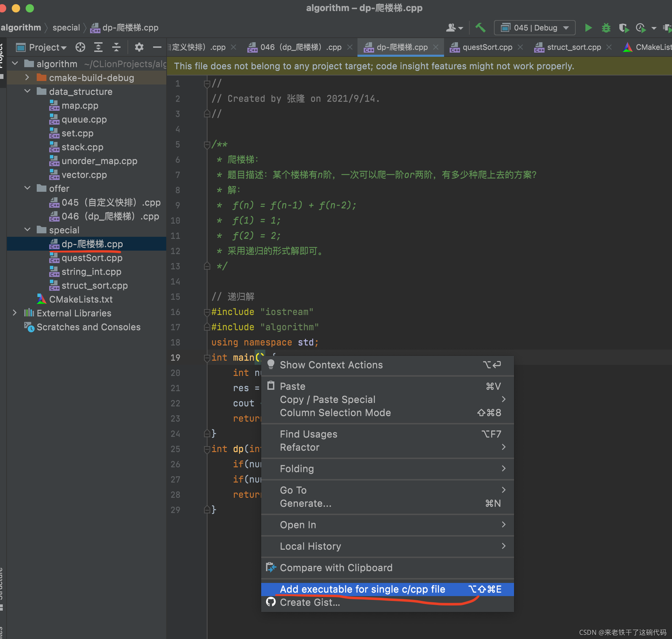The width and height of the screenshot is (672, 639).
Task: Expand all items in Project panel
Action: coord(98,47)
